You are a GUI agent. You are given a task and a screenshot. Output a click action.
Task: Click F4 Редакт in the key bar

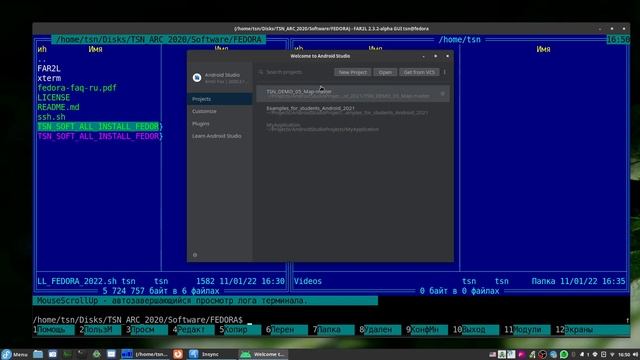coord(193,330)
